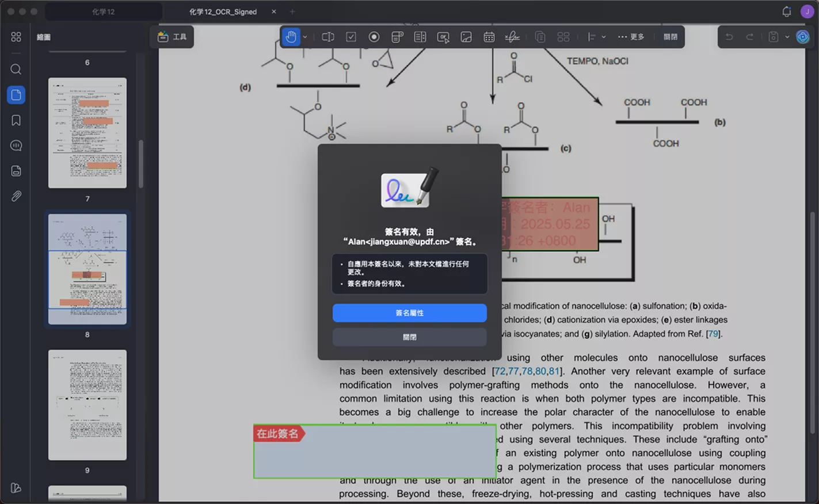The image size is (819, 504).
Task: Click 關閉 in the form toolbar
Action: (x=671, y=37)
